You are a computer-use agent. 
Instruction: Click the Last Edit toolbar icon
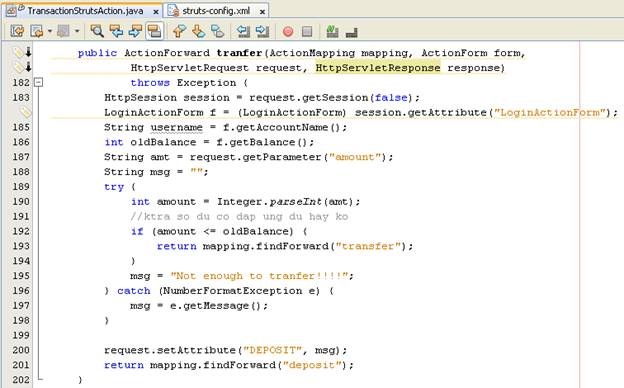17,31
